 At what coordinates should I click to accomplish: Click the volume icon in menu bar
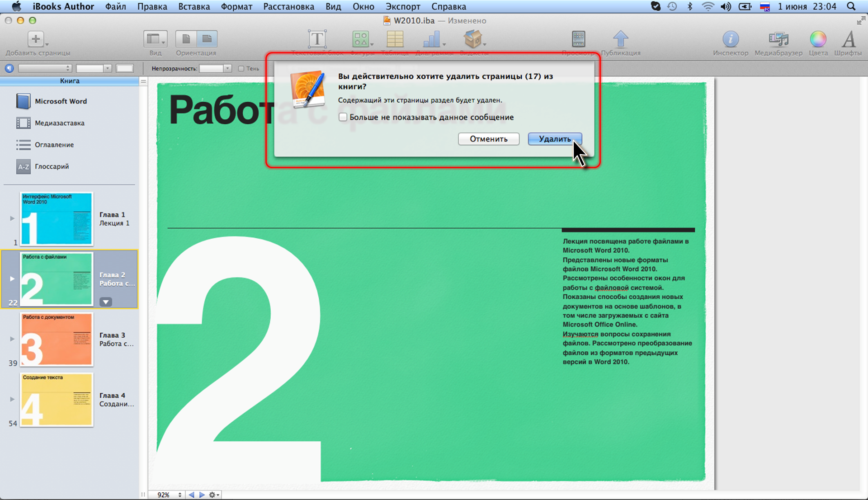[x=726, y=6]
